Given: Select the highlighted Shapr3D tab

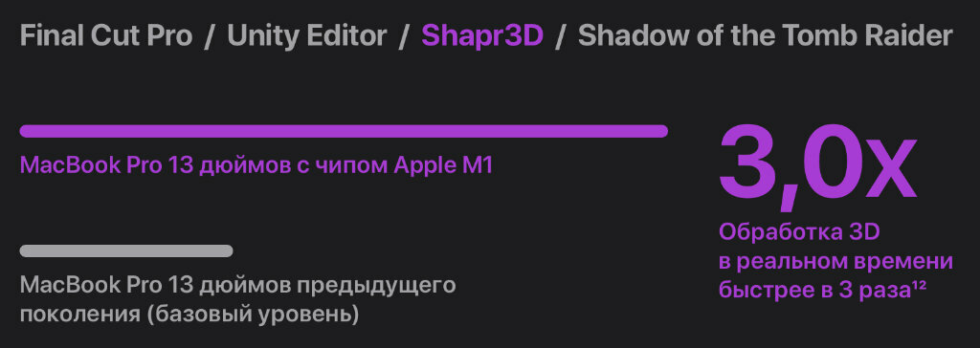Looking at the screenshot, I should point(482,37).
